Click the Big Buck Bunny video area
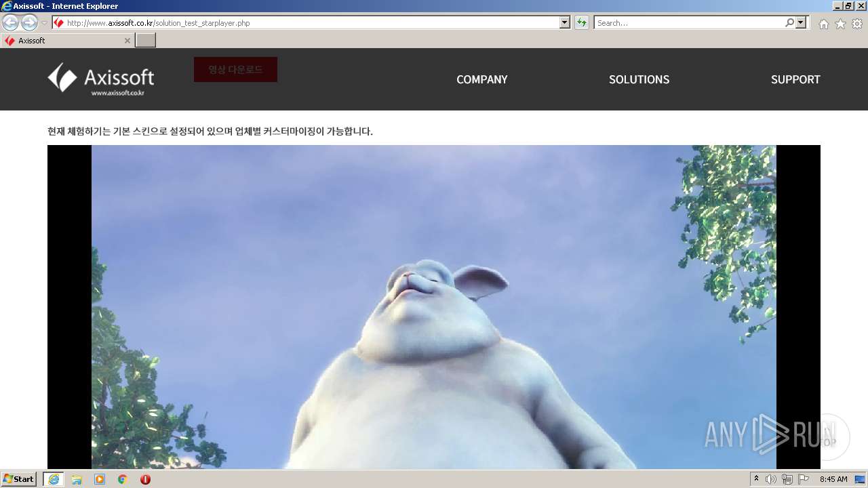Screen dimensions: 868x488 click(x=434, y=307)
